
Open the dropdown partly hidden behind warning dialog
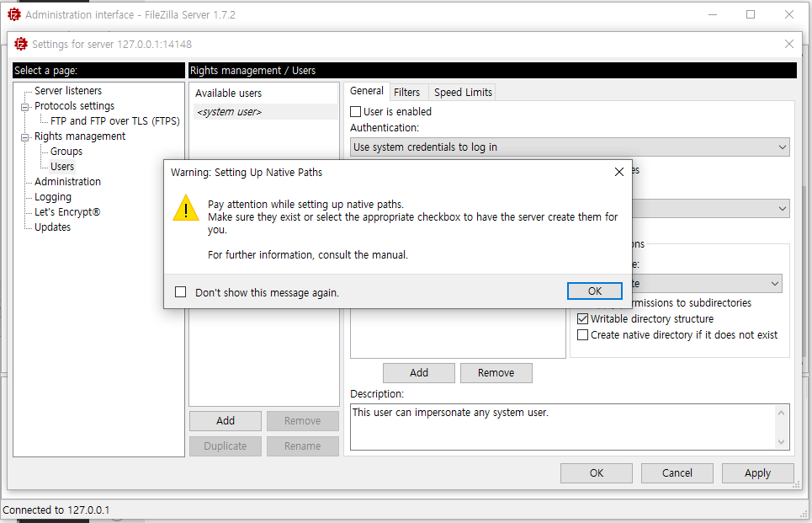click(710, 208)
